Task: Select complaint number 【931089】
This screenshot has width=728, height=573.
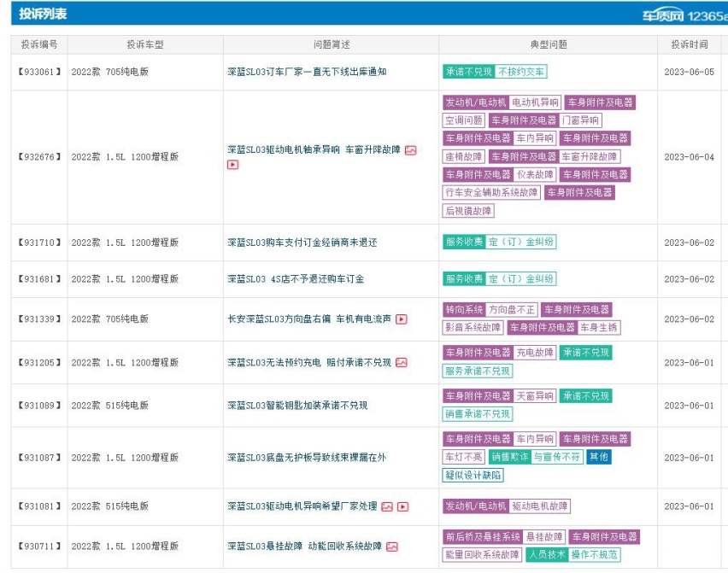Action: pos(39,406)
